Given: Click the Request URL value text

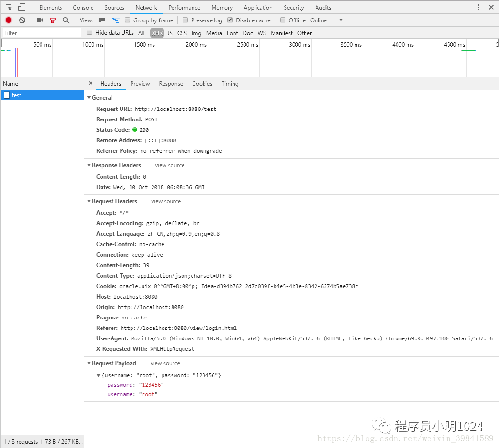Looking at the screenshot, I should click(175, 109).
